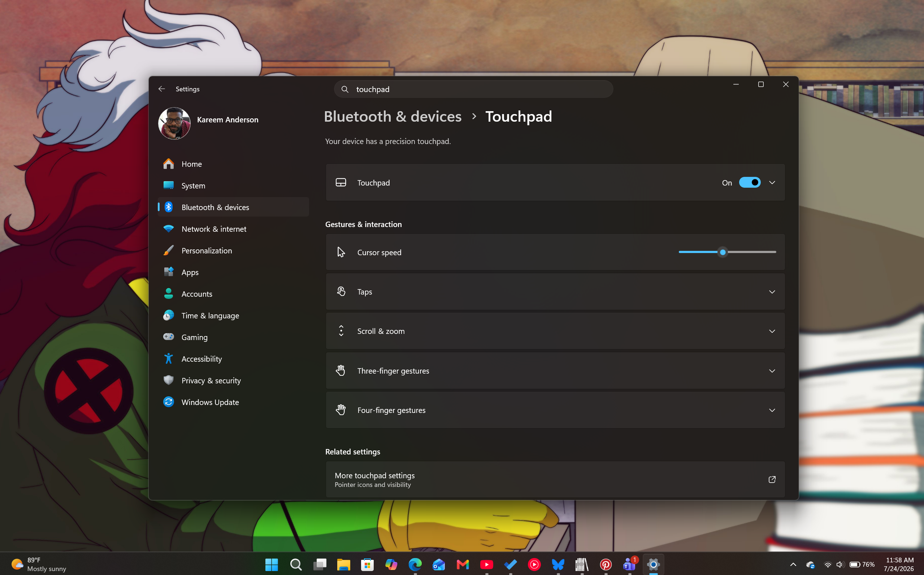Click the volume speaker tray icon
Viewport: 924px width, 575px height.
tap(840, 565)
